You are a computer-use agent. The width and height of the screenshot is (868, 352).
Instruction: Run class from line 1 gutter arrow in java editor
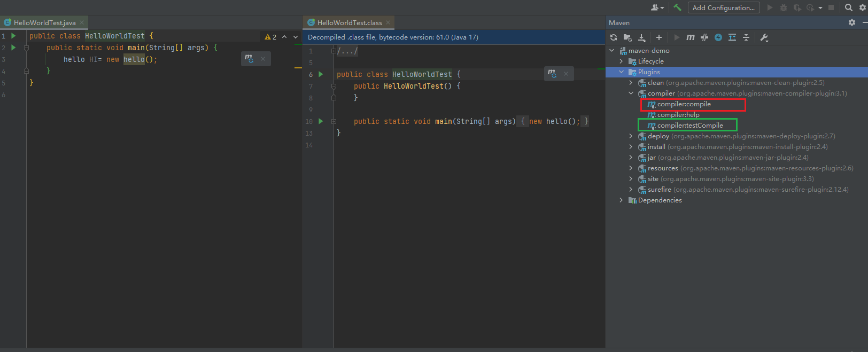tap(14, 36)
